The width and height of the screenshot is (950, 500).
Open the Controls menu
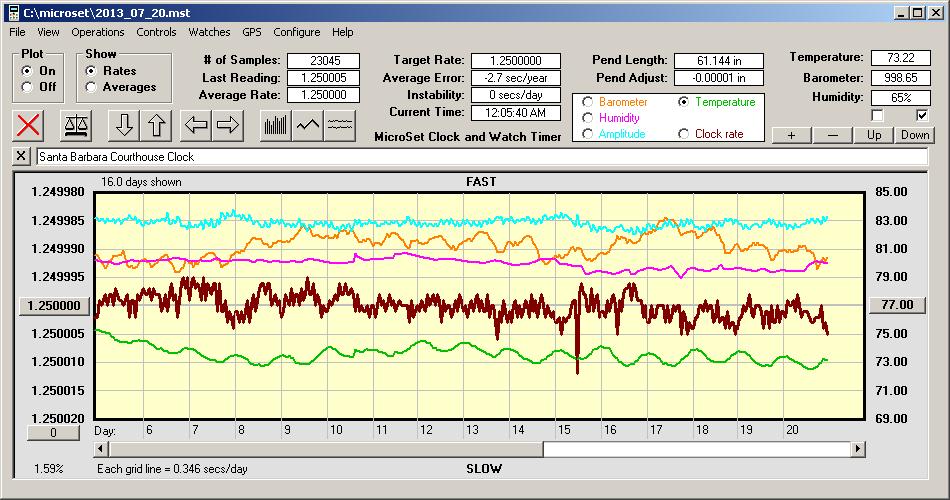(156, 32)
